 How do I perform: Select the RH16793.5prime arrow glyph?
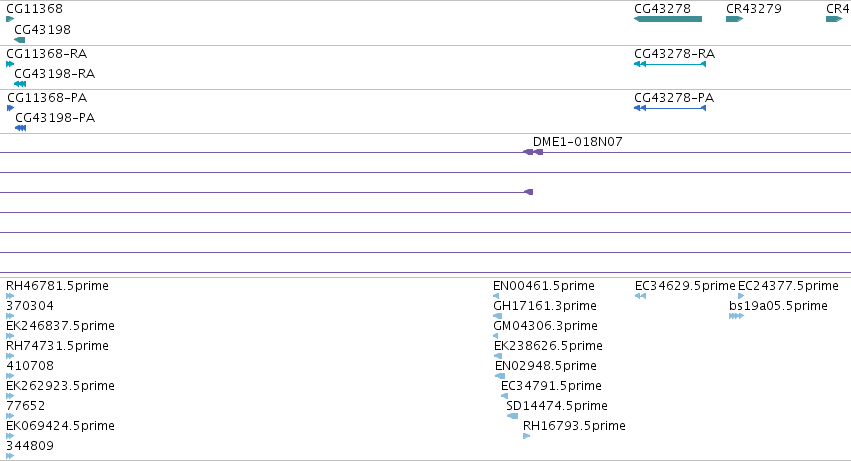(526, 436)
